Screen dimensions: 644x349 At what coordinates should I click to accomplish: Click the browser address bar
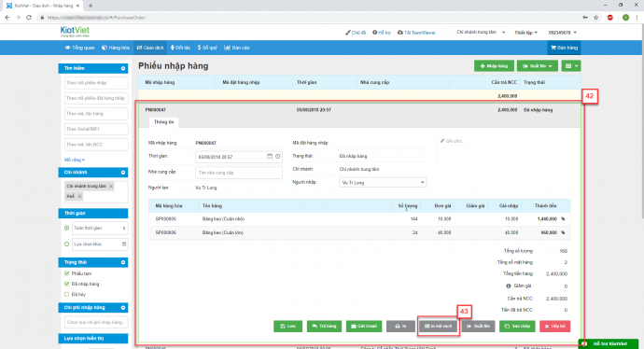click(308, 17)
